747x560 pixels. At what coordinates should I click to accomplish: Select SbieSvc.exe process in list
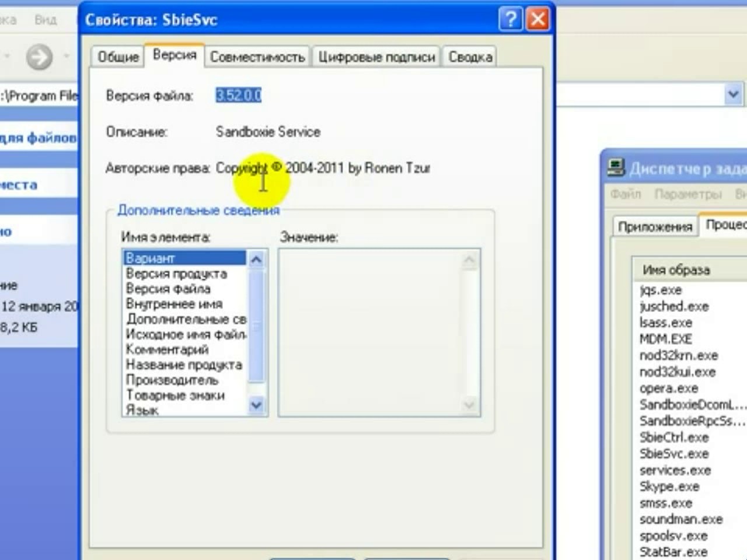tap(673, 454)
